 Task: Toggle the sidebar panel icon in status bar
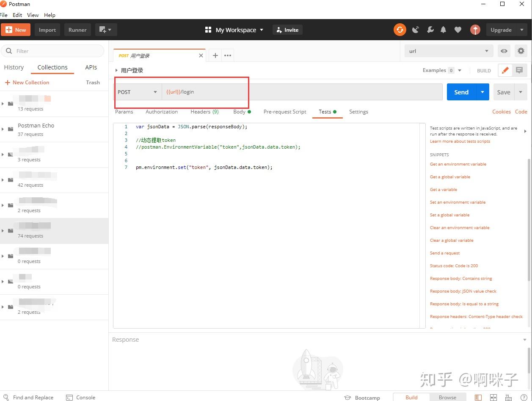tap(478, 397)
